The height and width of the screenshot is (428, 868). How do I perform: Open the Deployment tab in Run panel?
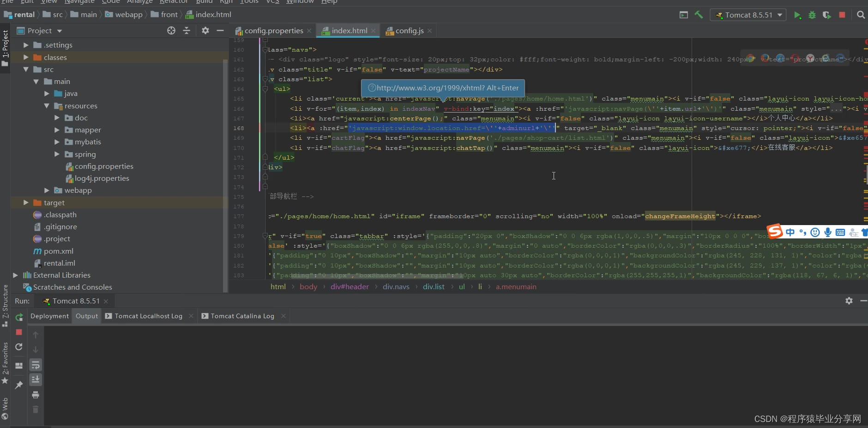(x=49, y=316)
